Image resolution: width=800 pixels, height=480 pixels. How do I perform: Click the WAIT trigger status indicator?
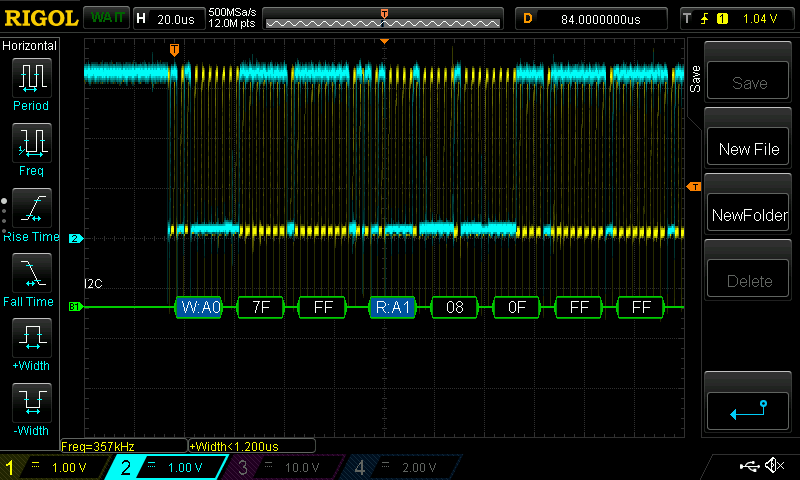106,18
